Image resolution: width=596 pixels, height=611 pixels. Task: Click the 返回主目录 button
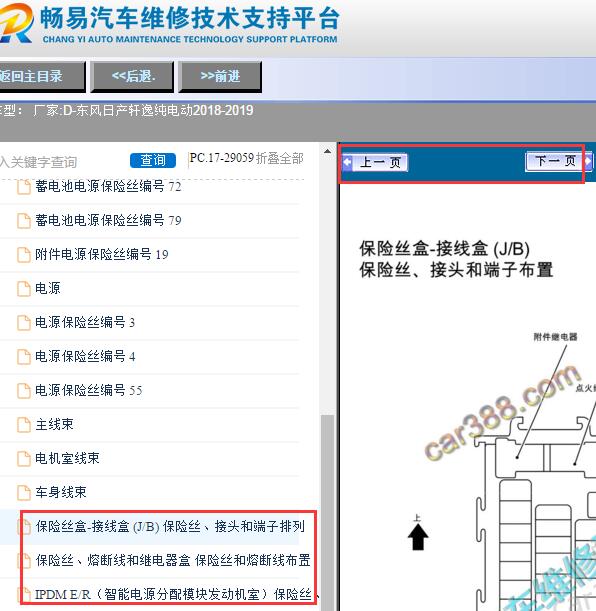tap(42, 76)
